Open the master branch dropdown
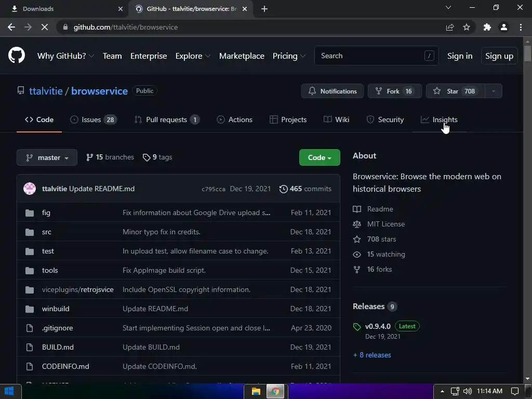Screen dimensions: 532x399 point(47,157)
